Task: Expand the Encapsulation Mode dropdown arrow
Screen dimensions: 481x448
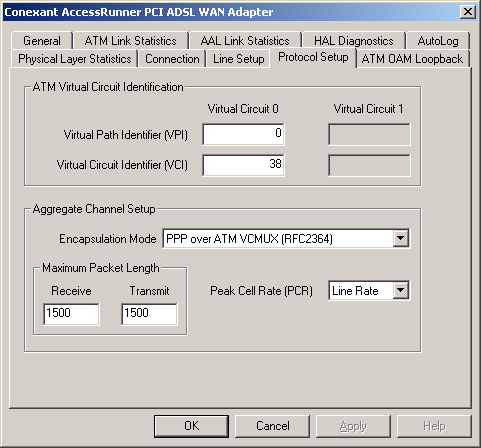Action: click(x=400, y=238)
